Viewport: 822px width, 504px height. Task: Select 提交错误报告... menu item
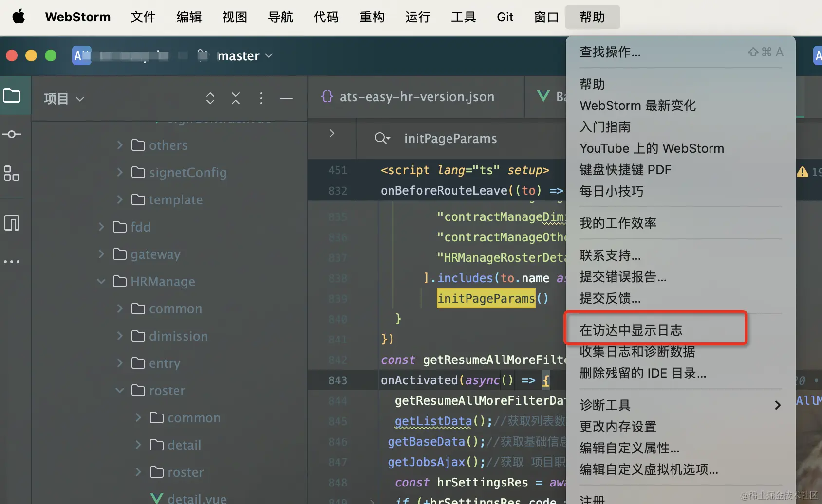[681, 277]
